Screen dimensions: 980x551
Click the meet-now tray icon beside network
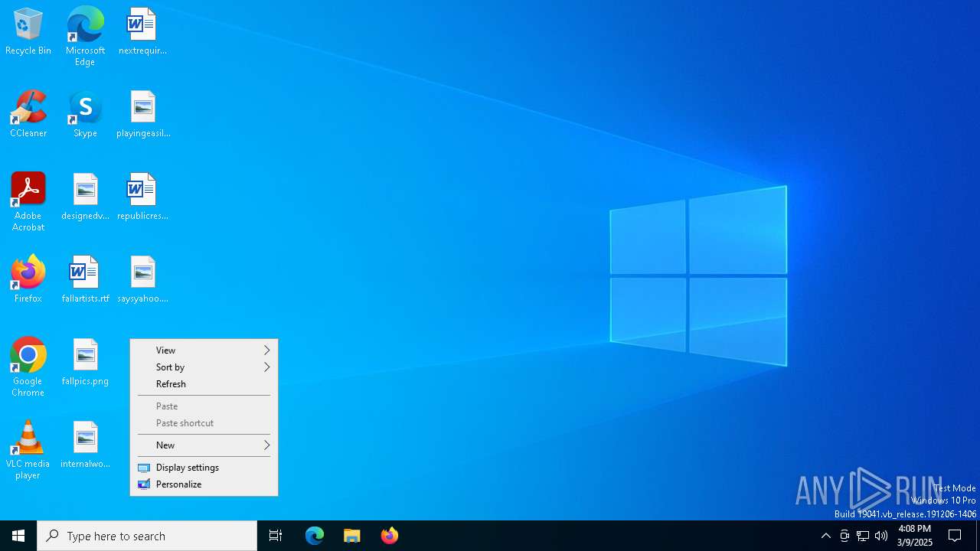click(844, 536)
